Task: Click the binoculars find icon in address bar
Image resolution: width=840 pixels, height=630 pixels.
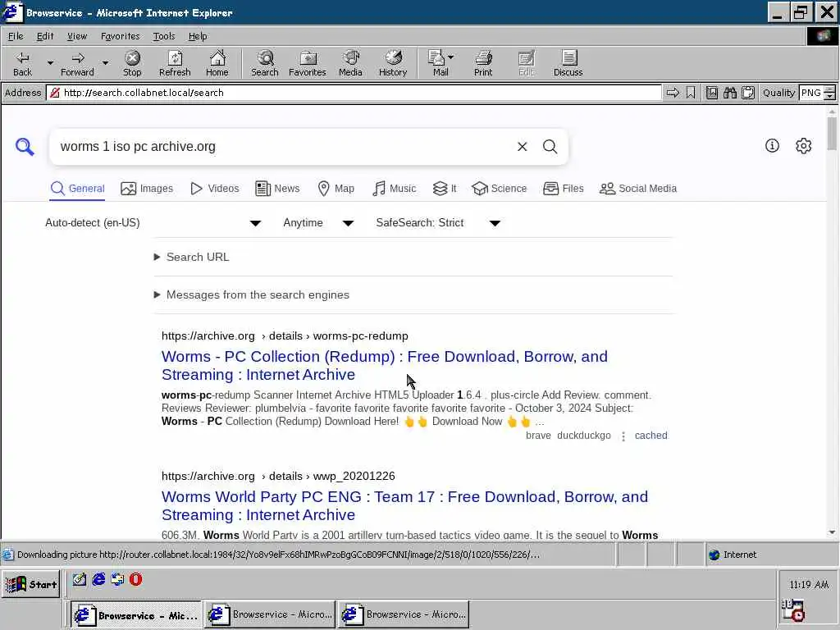Action: pos(729,93)
